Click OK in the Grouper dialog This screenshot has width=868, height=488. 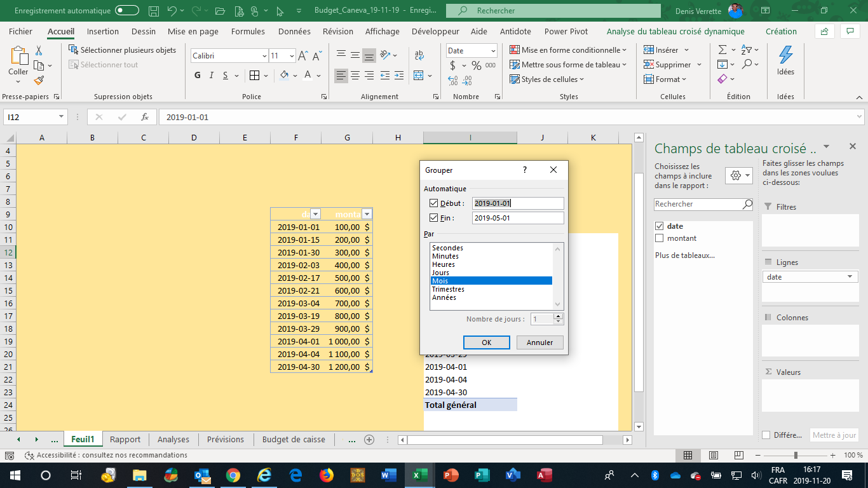(x=486, y=342)
